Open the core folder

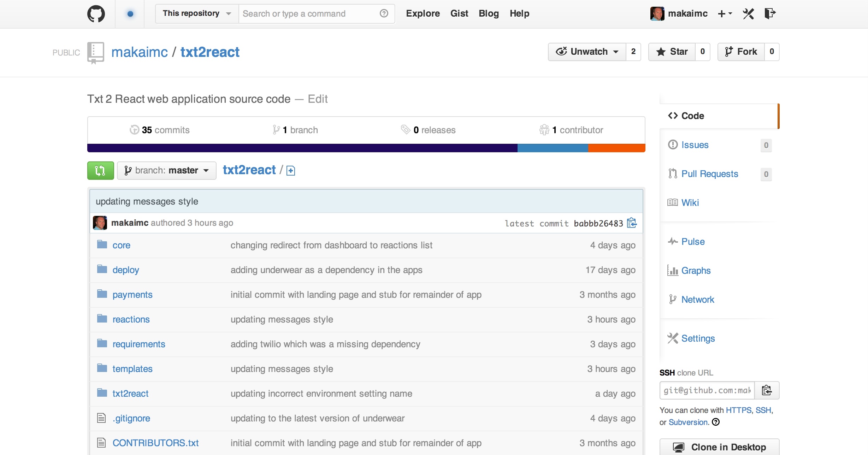[x=121, y=245]
